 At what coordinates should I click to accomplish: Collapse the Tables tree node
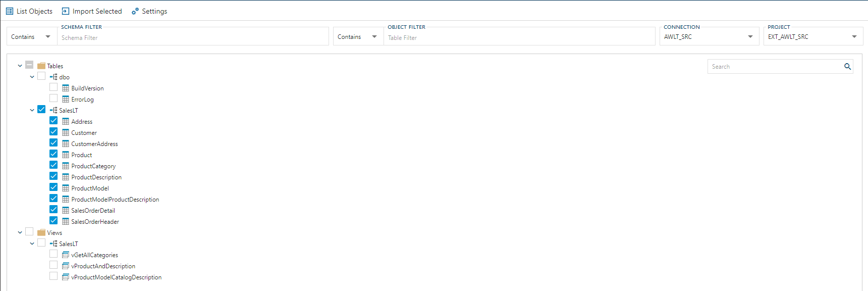(x=20, y=66)
